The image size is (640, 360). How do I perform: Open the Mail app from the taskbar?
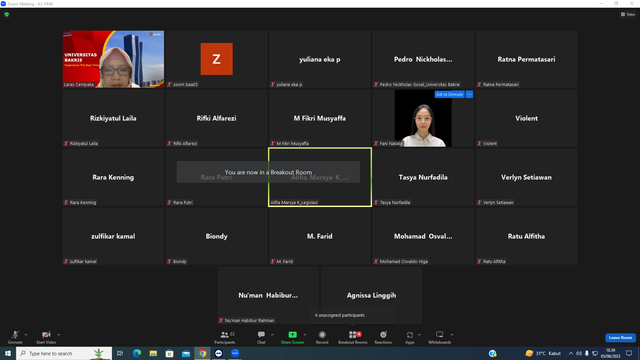click(186, 353)
